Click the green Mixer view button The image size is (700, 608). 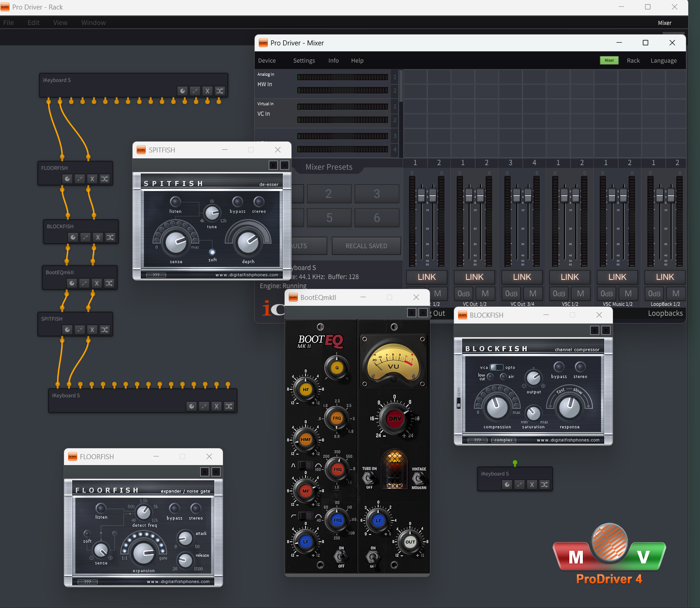click(609, 60)
